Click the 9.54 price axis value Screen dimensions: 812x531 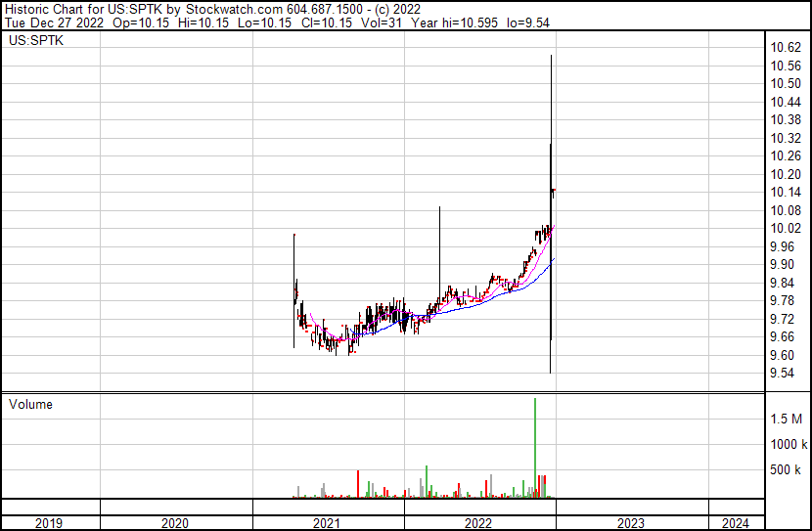tap(782, 374)
